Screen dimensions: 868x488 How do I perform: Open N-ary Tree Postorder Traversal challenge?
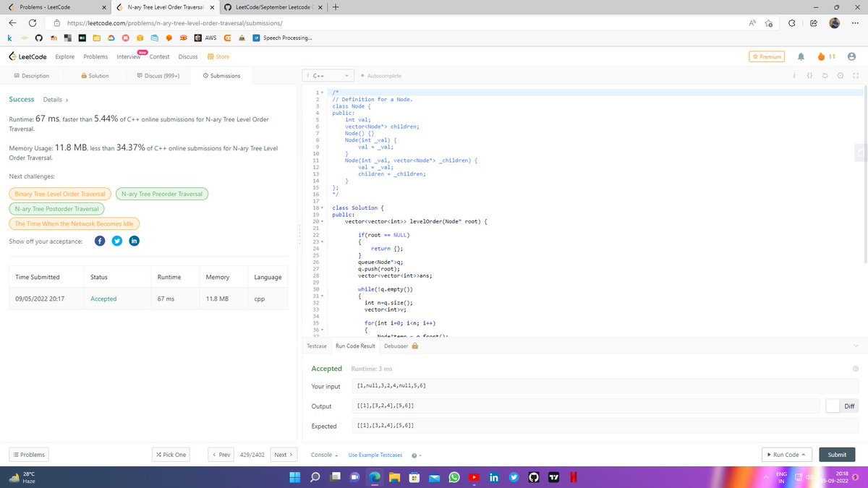pyautogui.click(x=56, y=209)
